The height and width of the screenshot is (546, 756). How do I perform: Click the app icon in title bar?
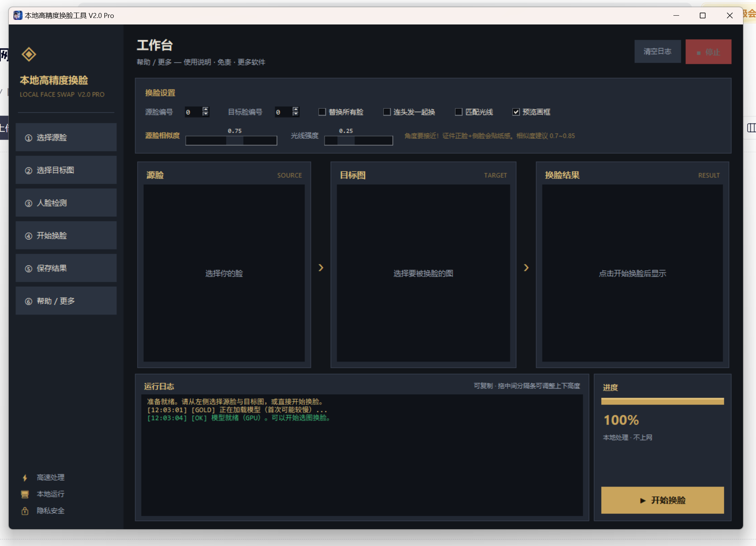pos(18,15)
